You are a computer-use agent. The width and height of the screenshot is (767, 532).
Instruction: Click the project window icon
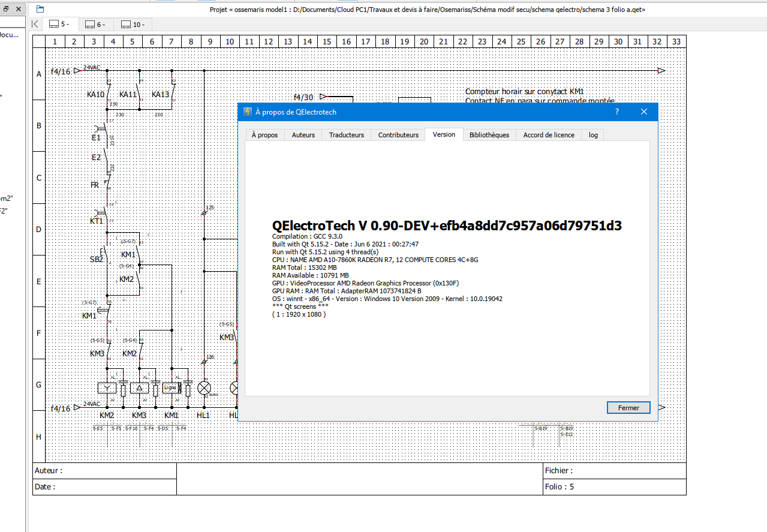[40, 9]
